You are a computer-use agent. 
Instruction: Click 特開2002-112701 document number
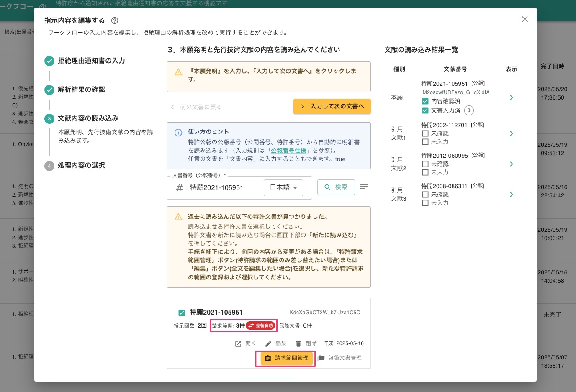444,125
